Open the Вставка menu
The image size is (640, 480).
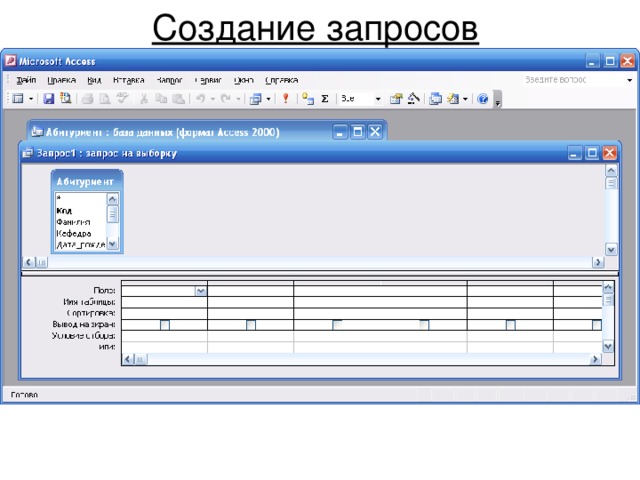[129, 80]
